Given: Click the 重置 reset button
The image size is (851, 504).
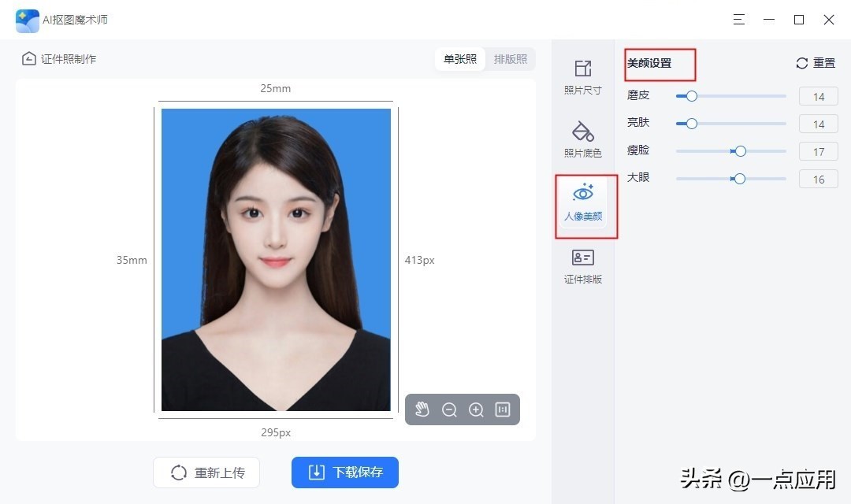Looking at the screenshot, I should pos(816,63).
